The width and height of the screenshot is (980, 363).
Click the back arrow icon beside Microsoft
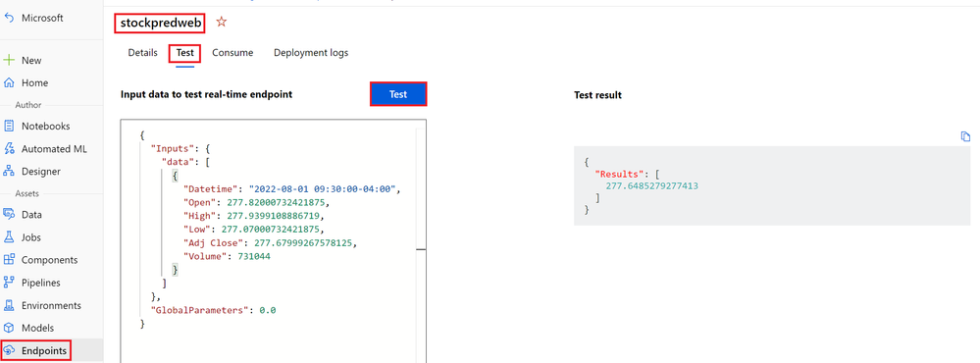(x=9, y=18)
